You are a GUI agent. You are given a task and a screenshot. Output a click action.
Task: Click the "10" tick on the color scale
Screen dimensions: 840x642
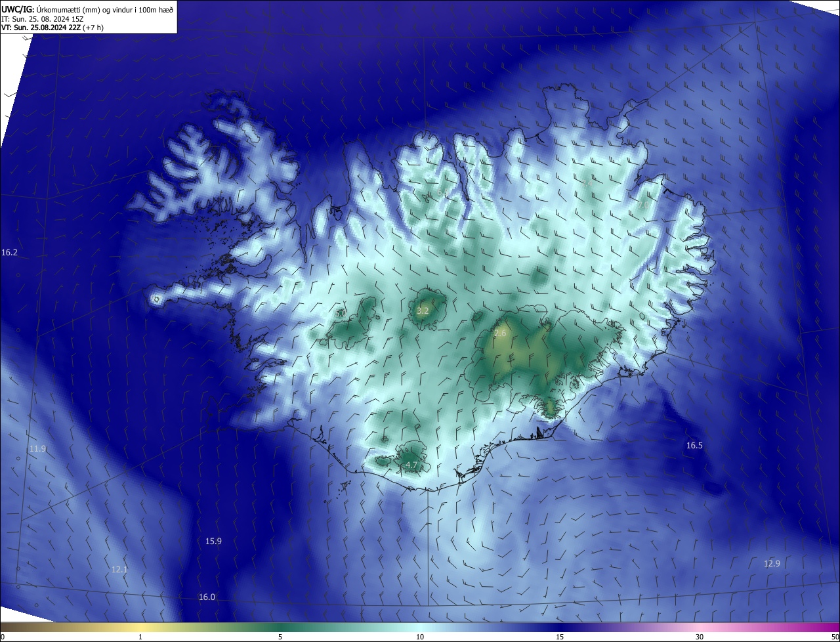point(420,637)
